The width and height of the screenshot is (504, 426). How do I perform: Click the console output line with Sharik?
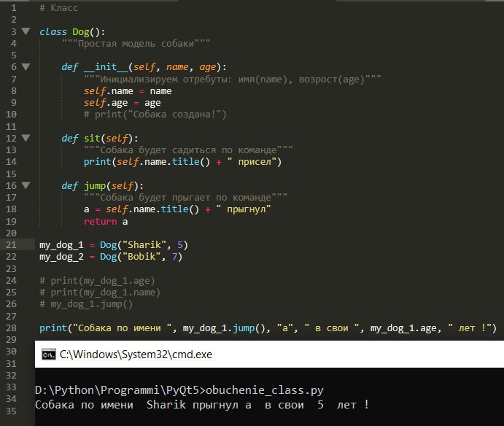point(202,405)
